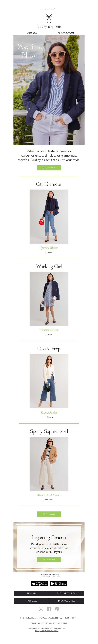Click the SHOP SALE footer button

coord(31,601)
